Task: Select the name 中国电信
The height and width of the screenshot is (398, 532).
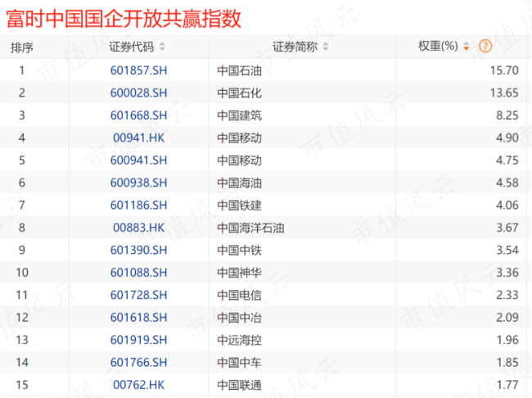Action: click(x=240, y=295)
